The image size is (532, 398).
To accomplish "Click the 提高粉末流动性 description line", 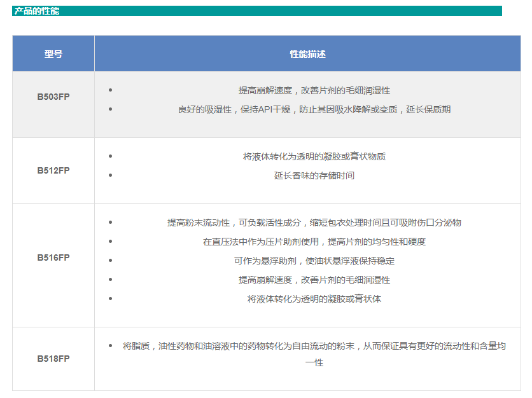I will (314, 223).
